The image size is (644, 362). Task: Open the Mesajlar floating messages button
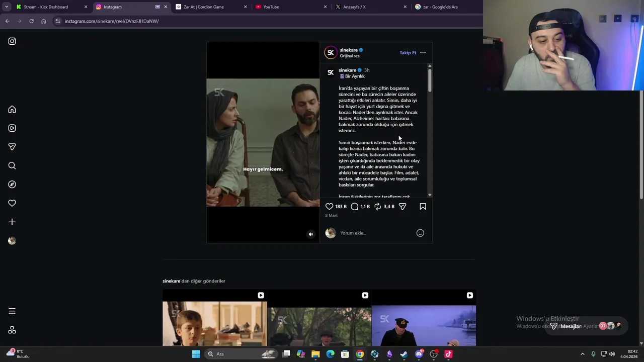coord(586,326)
